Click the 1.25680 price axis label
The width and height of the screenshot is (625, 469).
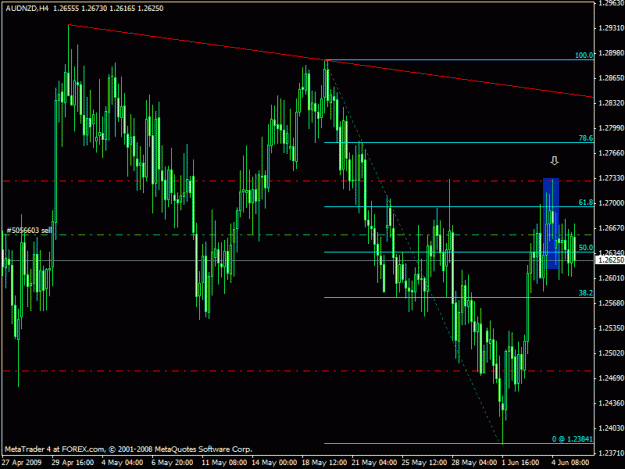[x=611, y=303]
